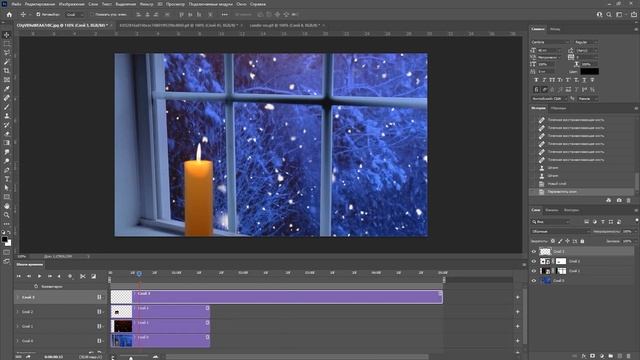Click the Home icon in options bar
The width and height of the screenshot is (640, 360).
click(9, 14)
